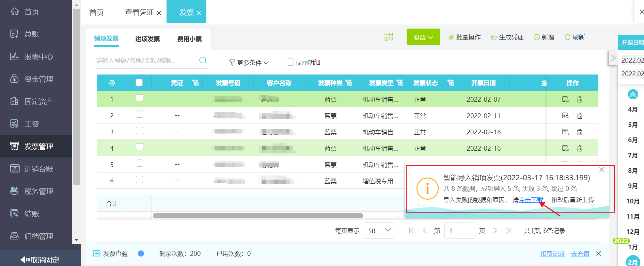This screenshot has width=644, height=266.
Task: View invoice details icon in row 3
Action: 565,132
